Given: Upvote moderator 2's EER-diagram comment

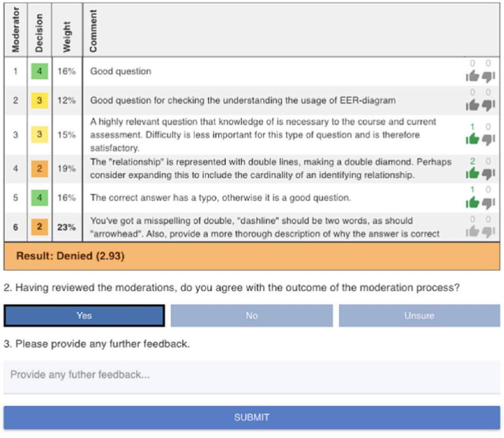Looking at the screenshot, I should (x=472, y=106).
